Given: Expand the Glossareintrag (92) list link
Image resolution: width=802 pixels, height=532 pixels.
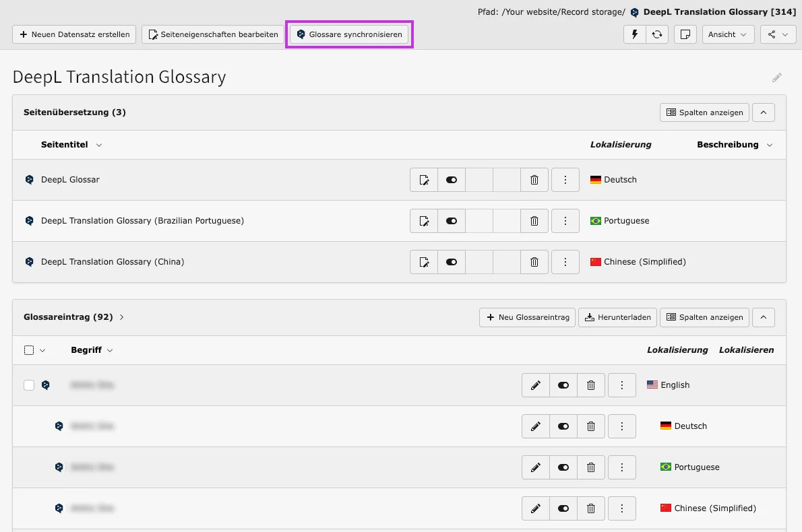Looking at the screenshot, I should [121, 317].
